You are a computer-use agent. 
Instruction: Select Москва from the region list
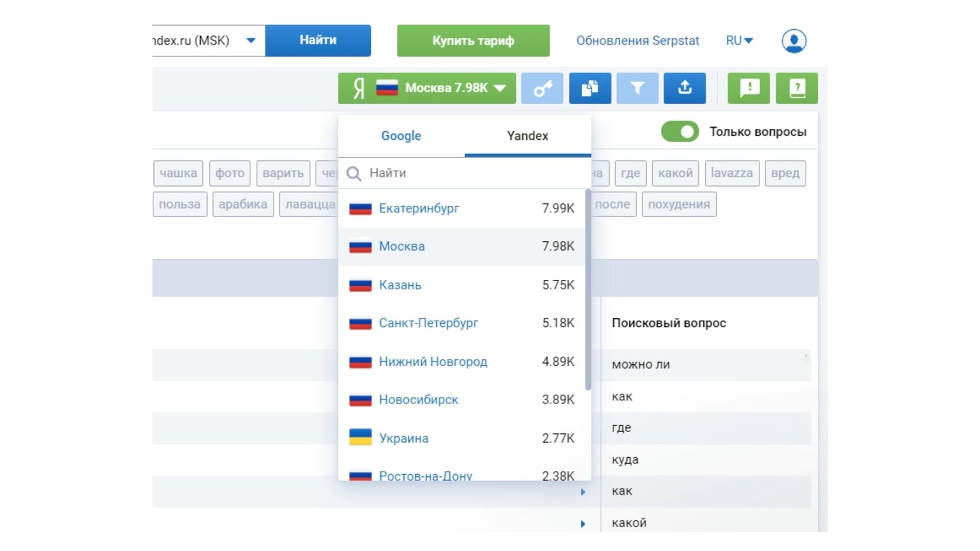pyautogui.click(x=461, y=247)
